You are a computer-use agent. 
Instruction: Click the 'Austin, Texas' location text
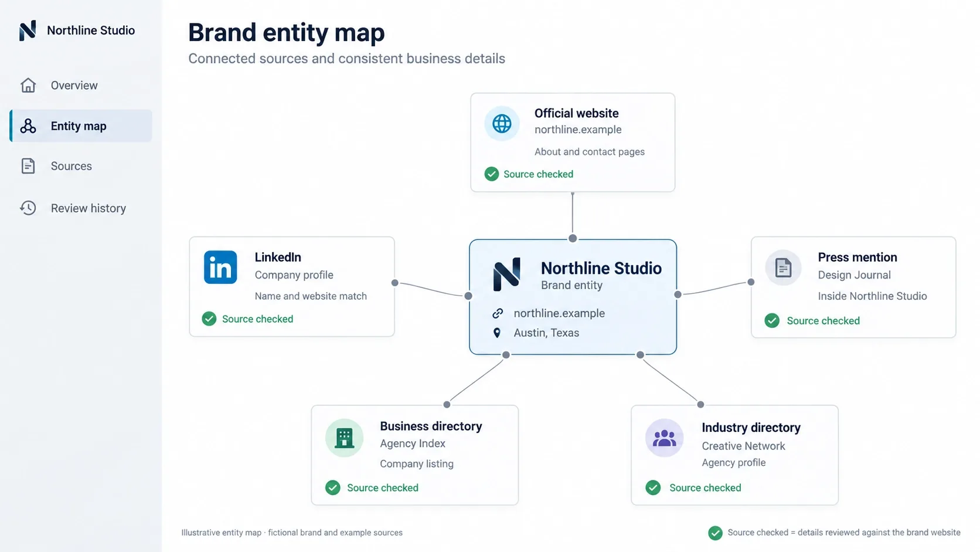coord(546,333)
